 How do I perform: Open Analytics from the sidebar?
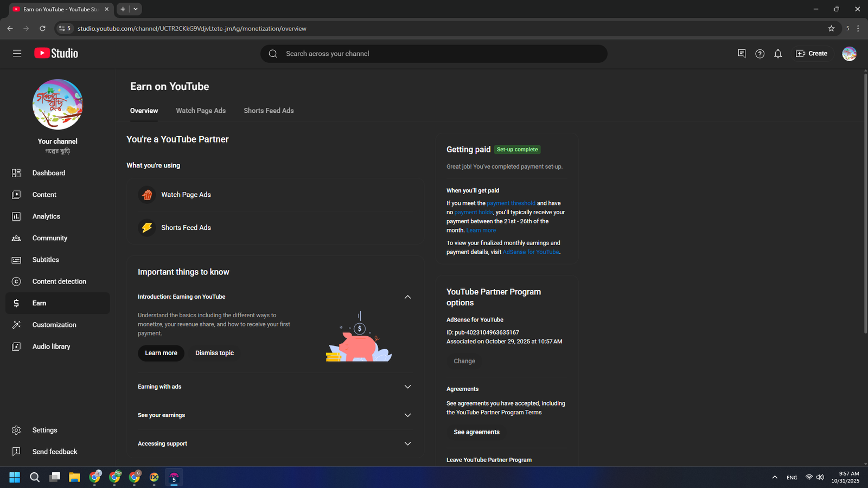coord(46,216)
